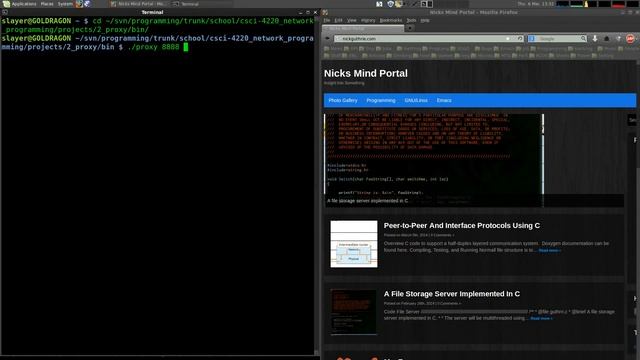The image size is (640, 360).
Task: Open the Programming nav item
Action: tap(381, 100)
